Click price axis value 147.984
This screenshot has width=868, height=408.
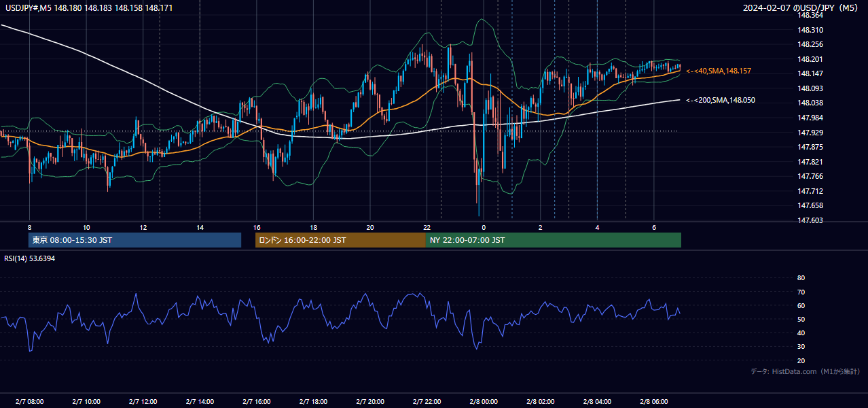tap(810, 118)
